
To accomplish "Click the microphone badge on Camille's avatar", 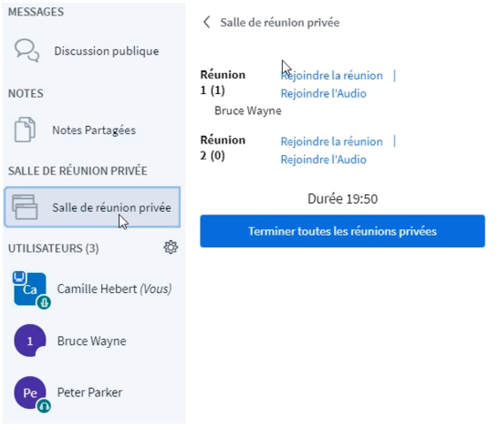I will click(44, 302).
